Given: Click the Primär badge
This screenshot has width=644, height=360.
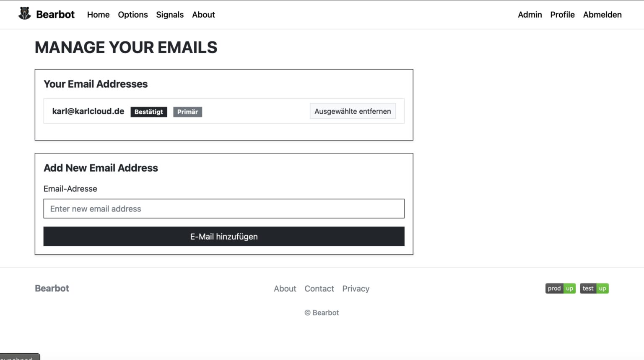Looking at the screenshot, I should pyautogui.click(x=187, y=112).
